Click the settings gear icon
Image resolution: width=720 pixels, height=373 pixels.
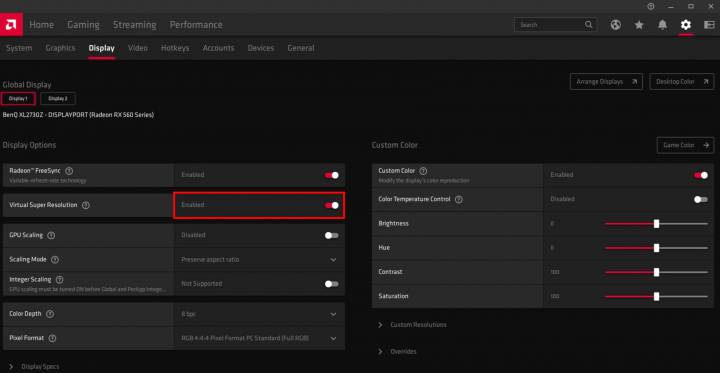click(x=686, y=25)
